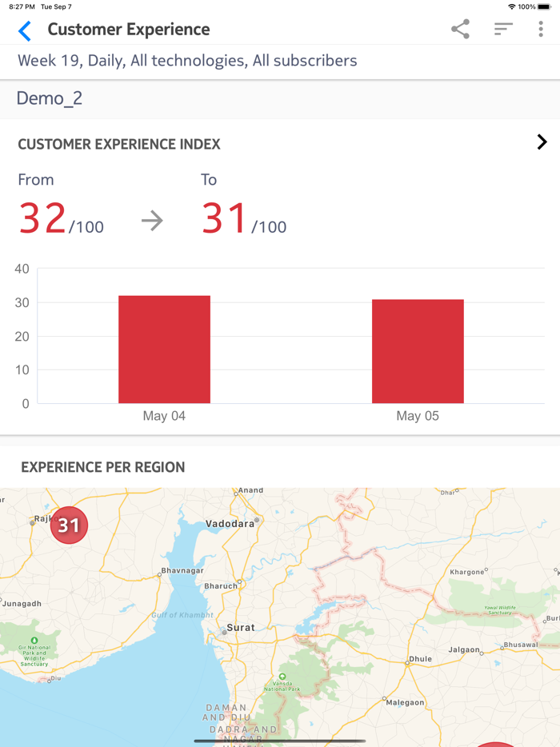
Task: Tap Gulf of Khambhat label
Action: (x=182, y=615)
